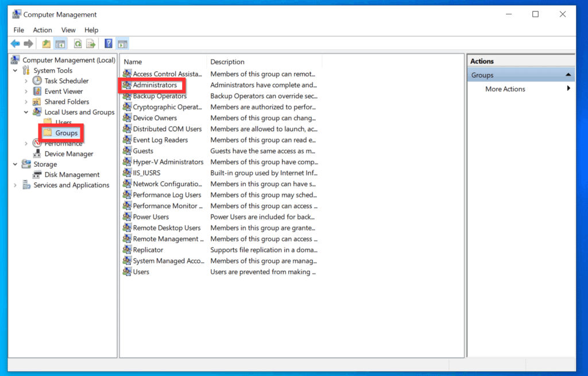Click the Refresh toolbar icon
The height and width of the screenshot is (376, 588).
pos(78,44)
